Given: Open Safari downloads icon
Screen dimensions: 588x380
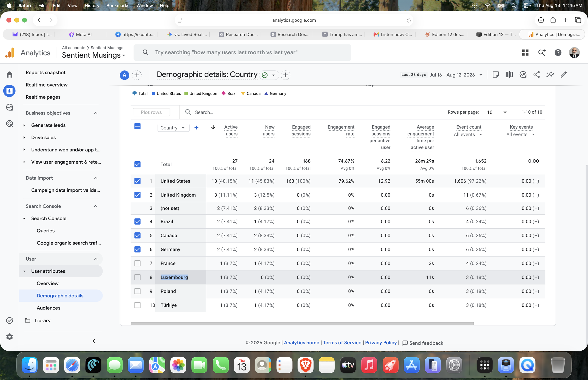Looking at the screenshot, I should point(541,20).
